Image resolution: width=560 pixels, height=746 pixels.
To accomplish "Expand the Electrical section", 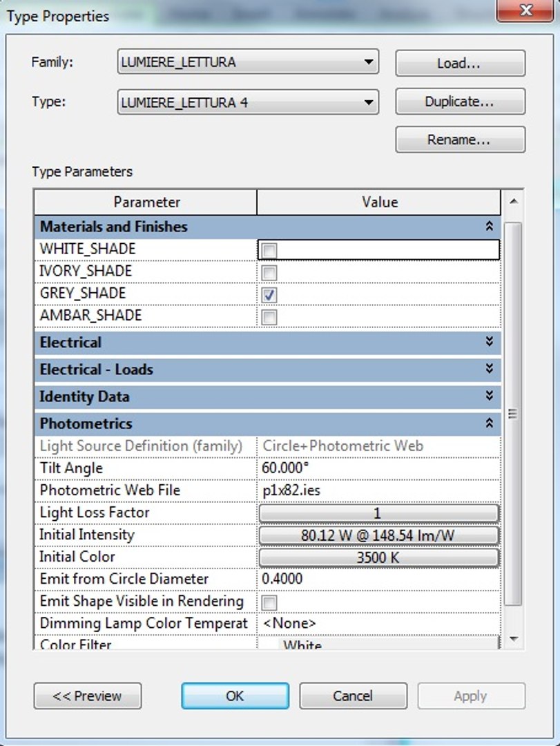I will pos(489,342).
